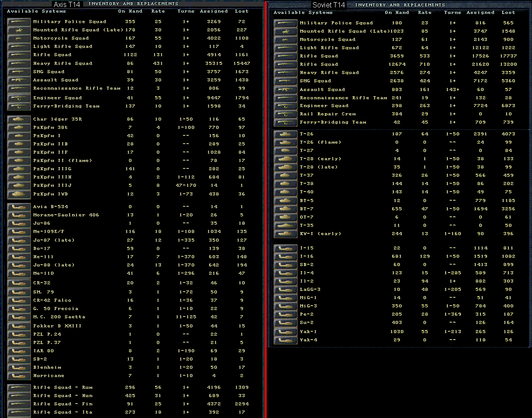The width and height of the screenshot is (532, 418).
Task: Click the CR-42 Falco aircraft icon
Action: click(x=19, y=300)
